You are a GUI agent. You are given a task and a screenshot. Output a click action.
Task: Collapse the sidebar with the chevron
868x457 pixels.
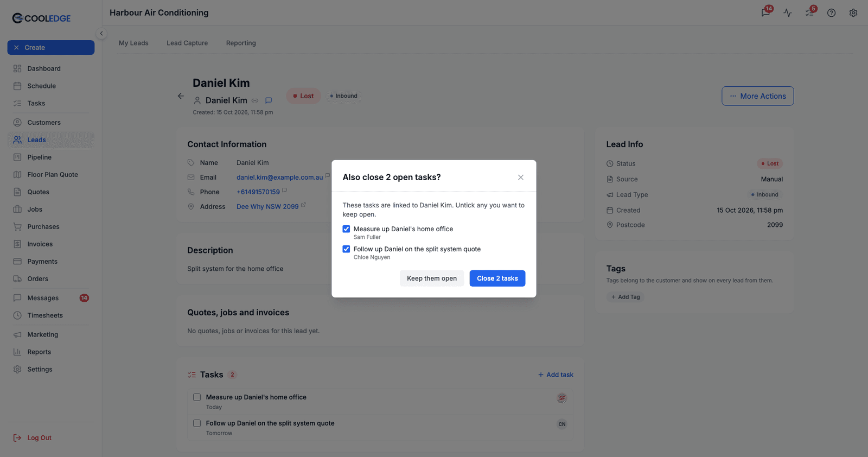[x=101, y=34]
